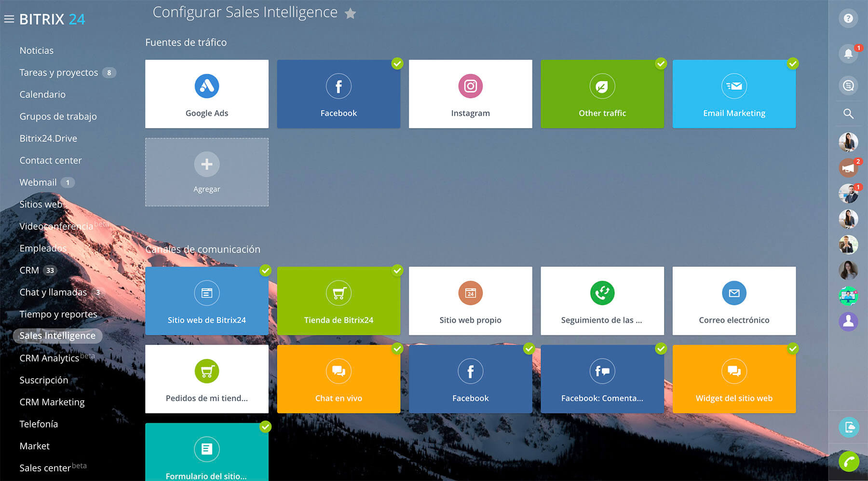Open the megaphone announcements avatar in sidebar
The height and width of the screenshot is (481, 868).
point(848,168)
